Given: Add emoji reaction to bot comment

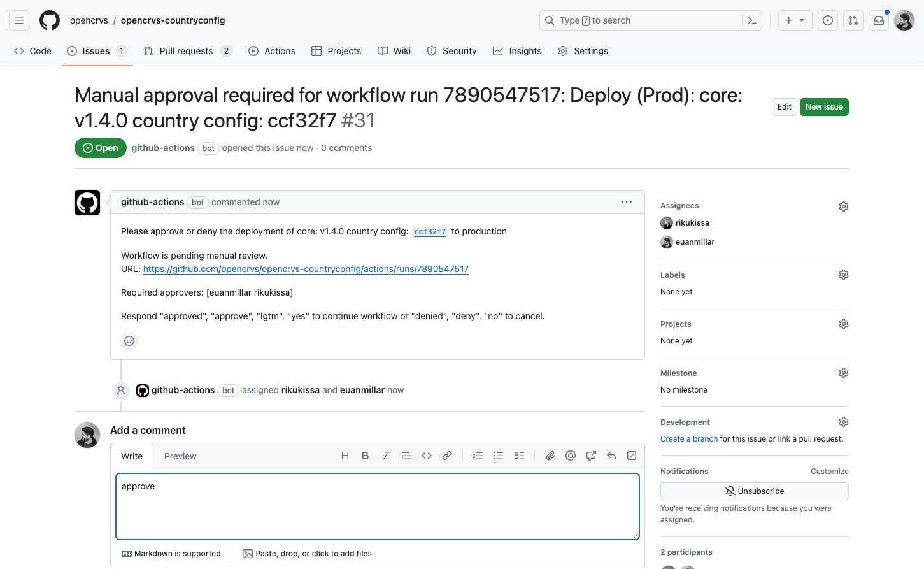Looking at the screenshot, I should point(129,341).
